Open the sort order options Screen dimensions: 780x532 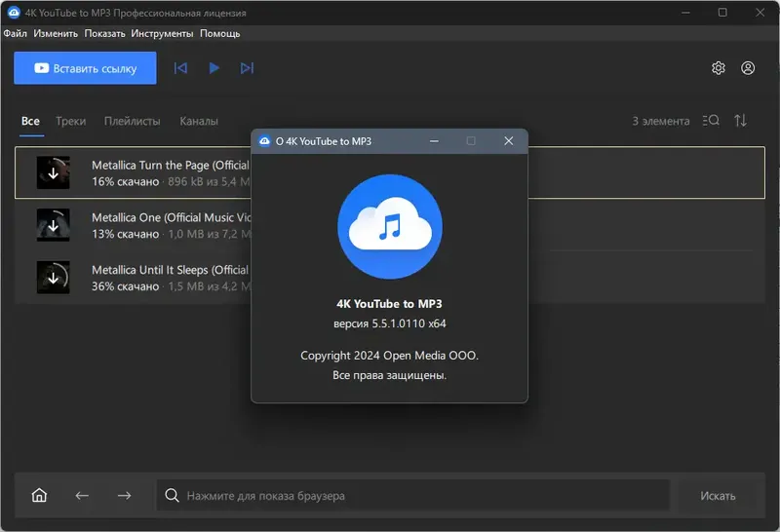click(741, 121)
